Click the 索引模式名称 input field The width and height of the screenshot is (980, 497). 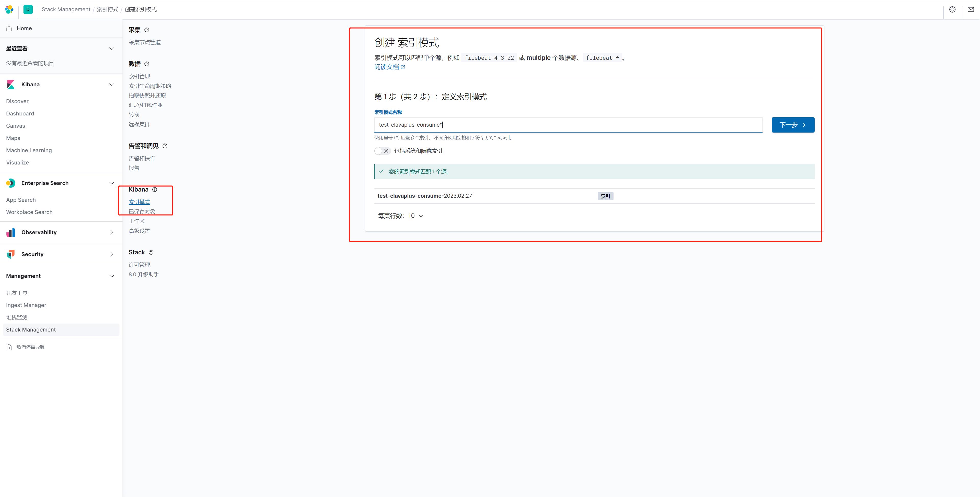click(x=568, y=125)
